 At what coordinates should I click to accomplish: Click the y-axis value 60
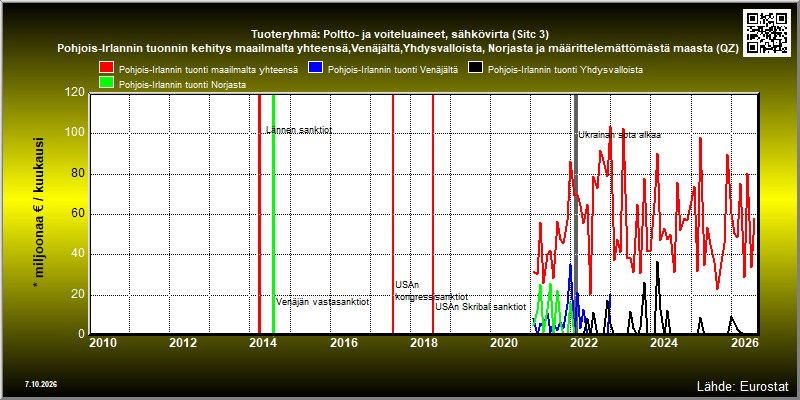(x=79, y=214)
